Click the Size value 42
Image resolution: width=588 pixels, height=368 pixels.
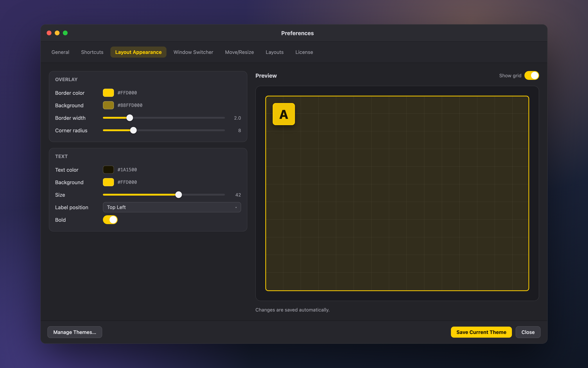pyautogui.click(x=238, y=195)
